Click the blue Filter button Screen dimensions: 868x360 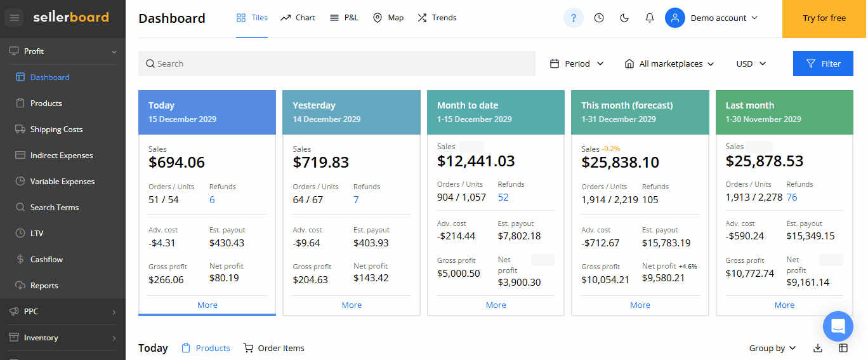823,63
